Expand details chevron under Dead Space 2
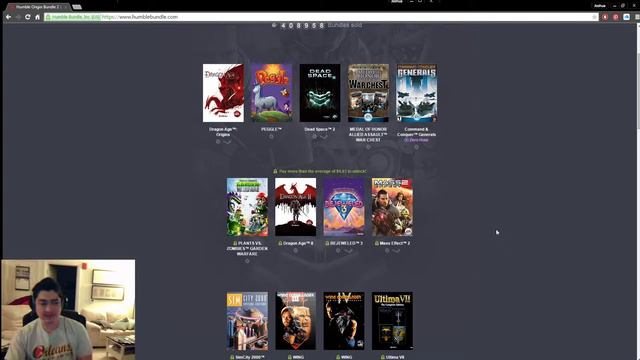This screenshot has height=360, width=640. tap(324, 137)
